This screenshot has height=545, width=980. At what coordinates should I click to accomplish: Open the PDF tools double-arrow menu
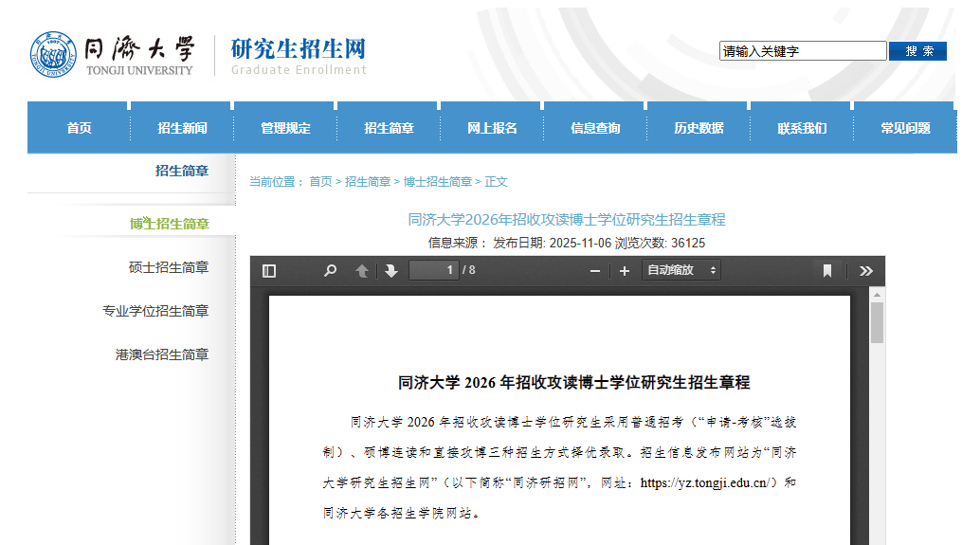pyautogui.click(x=865, y=271)
